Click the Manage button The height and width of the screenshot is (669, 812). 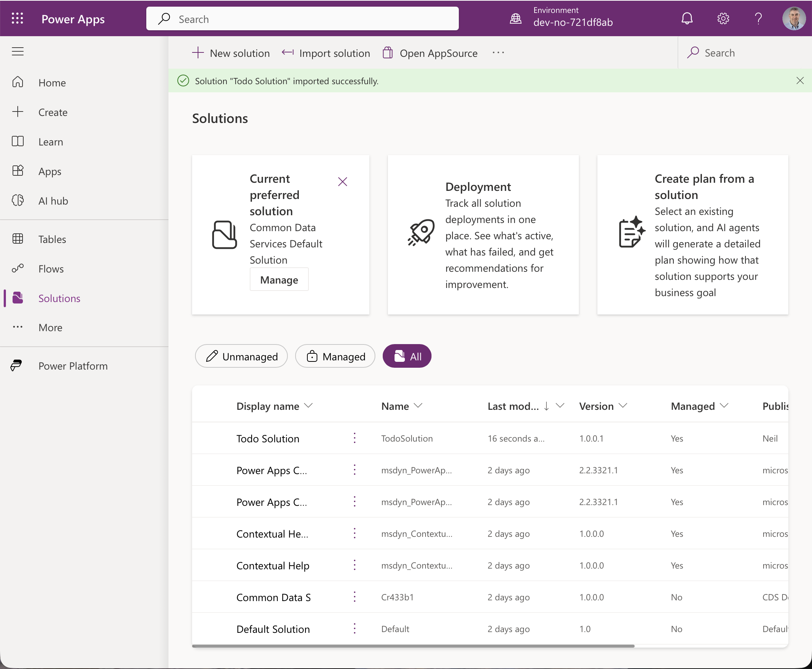point(279,279)
